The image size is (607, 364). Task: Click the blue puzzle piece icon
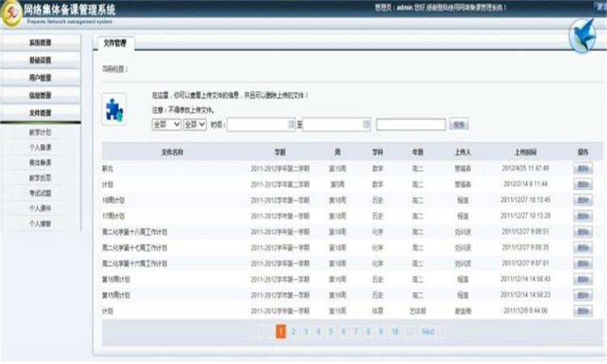click(114, 109)
